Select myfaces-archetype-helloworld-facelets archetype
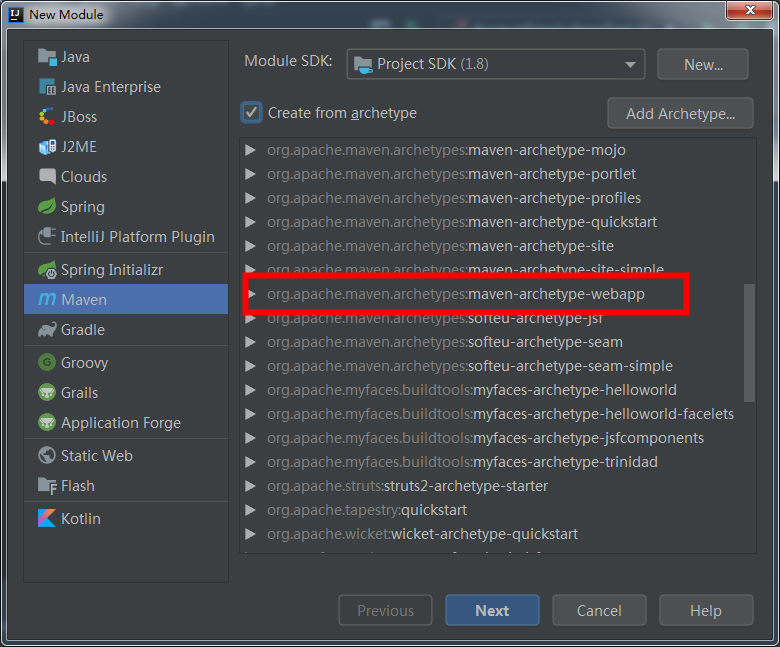Image resolution: width=780 pixels, height=647 pixels. click(x=500, y=414)
